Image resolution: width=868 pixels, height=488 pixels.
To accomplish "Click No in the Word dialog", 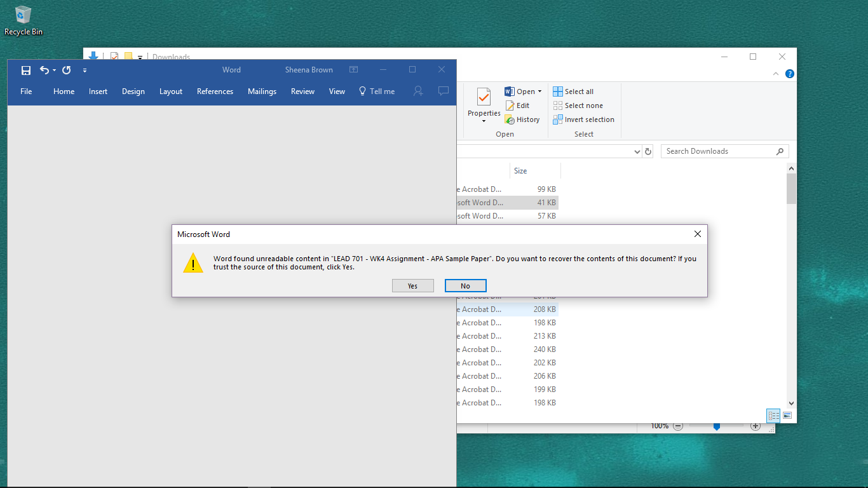I will click(465, 286).
